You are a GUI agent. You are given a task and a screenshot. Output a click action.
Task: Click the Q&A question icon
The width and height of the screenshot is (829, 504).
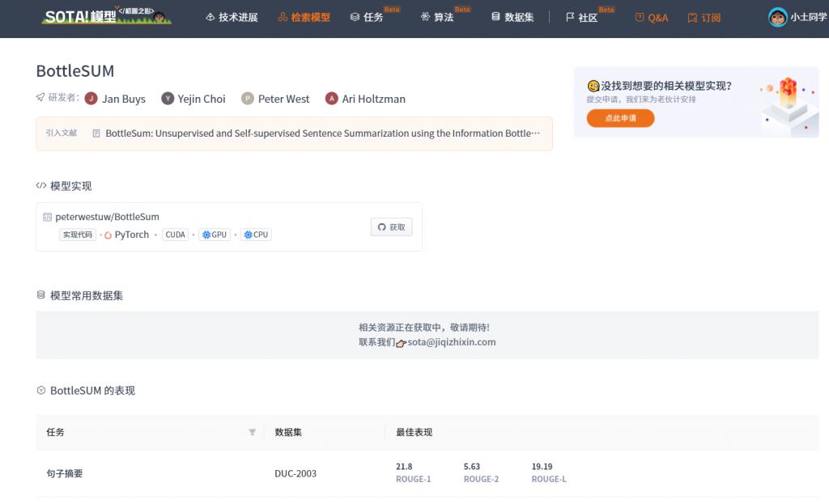click(x=640, y=18)
